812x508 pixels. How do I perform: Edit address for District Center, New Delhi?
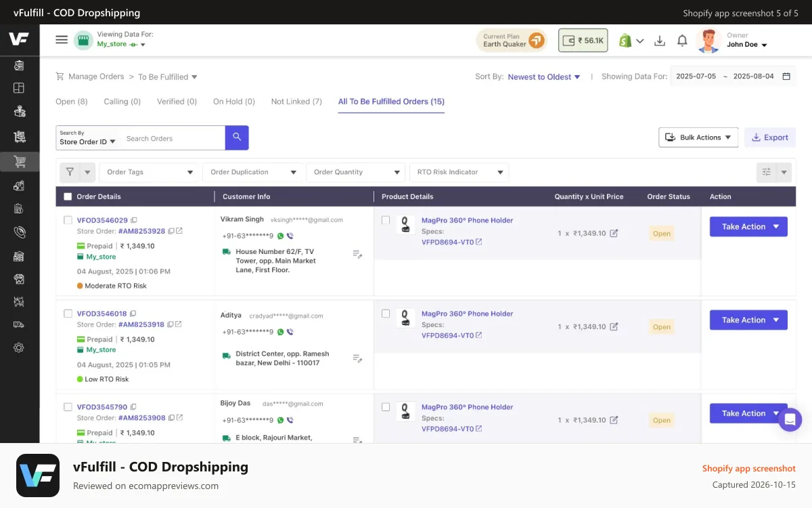click(357, 358)
